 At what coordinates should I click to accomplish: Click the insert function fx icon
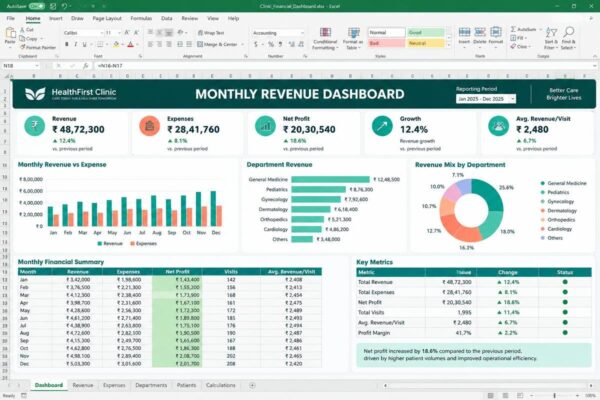86,66
